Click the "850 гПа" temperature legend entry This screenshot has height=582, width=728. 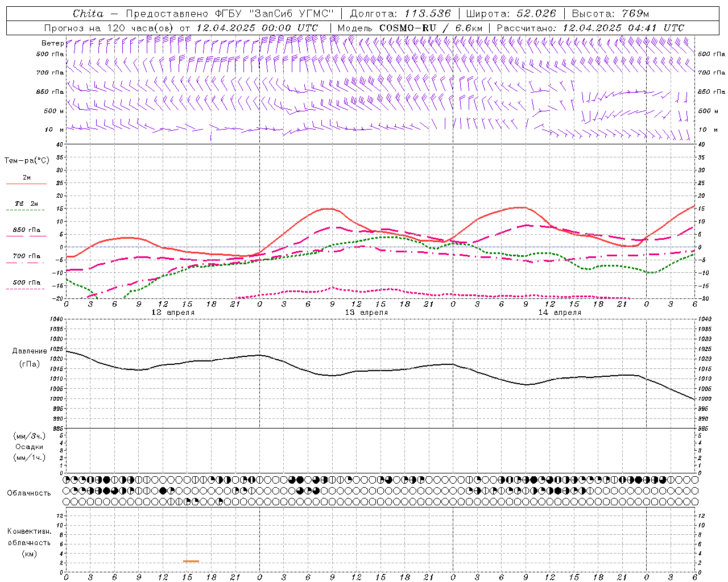(x=27, y=230)
